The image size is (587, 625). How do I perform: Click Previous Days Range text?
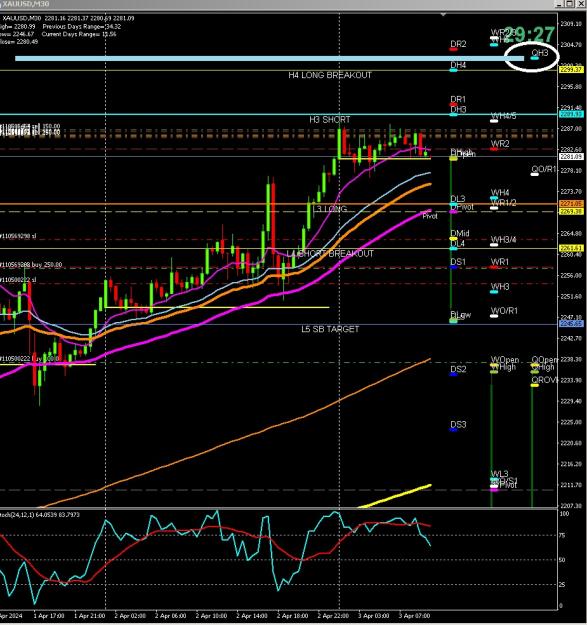(82, 27)
